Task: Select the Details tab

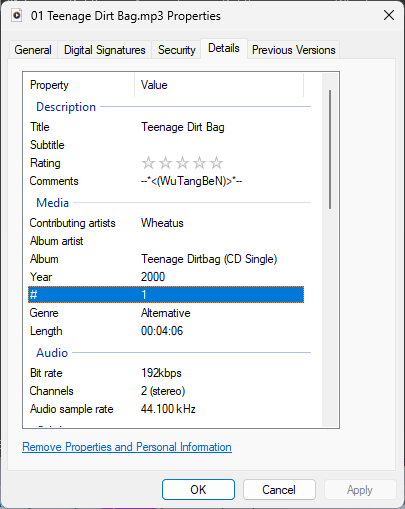Action: 224,48
